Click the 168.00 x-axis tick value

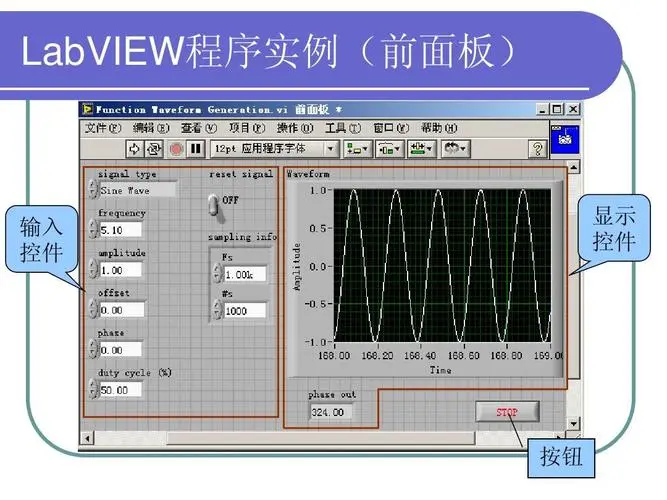pyautogui.click(x=334, y=355)
